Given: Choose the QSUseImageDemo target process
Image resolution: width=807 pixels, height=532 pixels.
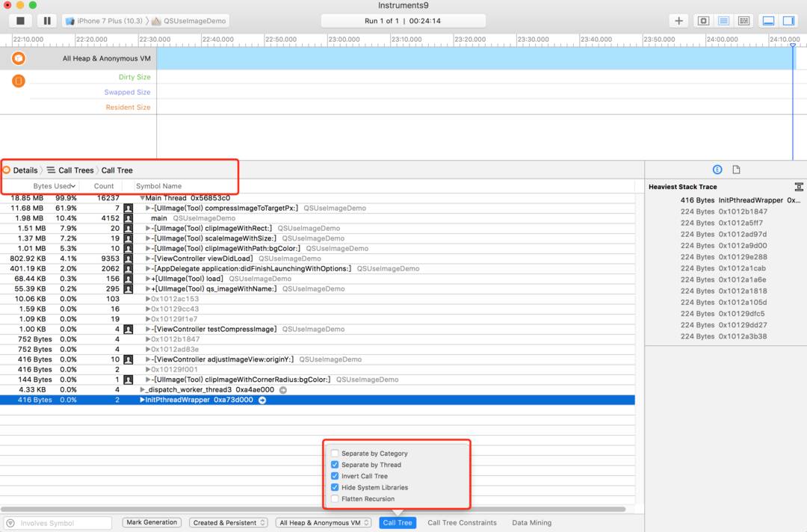Looking at the screenshot, I should coord(189,21).
